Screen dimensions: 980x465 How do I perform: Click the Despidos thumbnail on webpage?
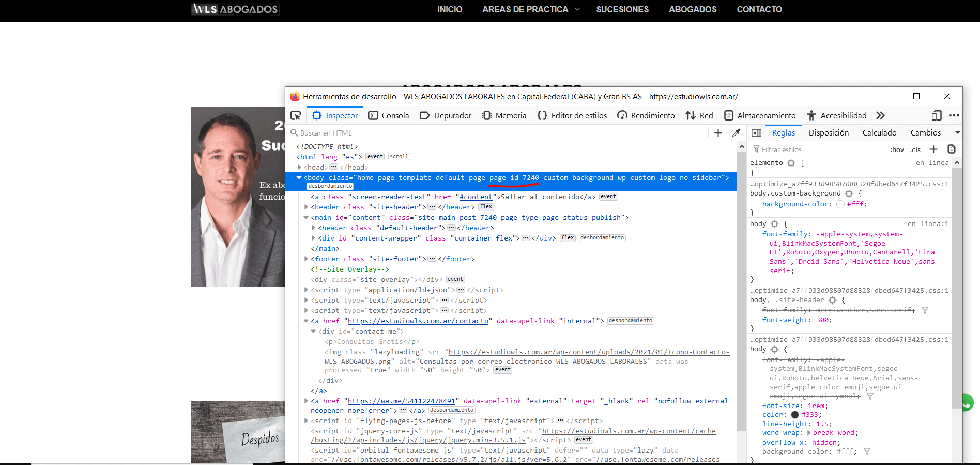[238, 432]
